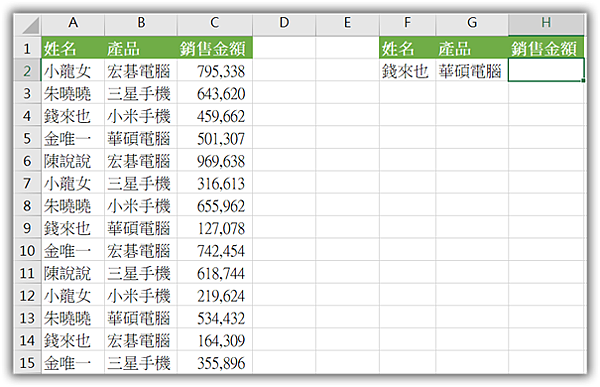Image resolution: width=600 pixels, height=387 pixels.
Task: Select cell with value 742,454
Action: coord(215,250)
